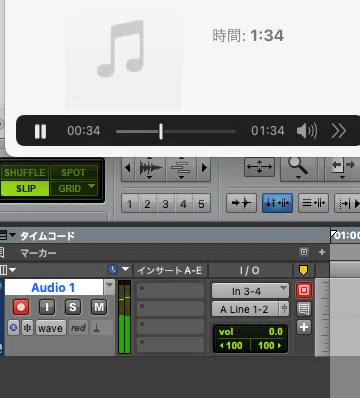This screenshot has height=398, width=360.
Task: Click the Audio 1 level meter
Action: click(124, 317)
